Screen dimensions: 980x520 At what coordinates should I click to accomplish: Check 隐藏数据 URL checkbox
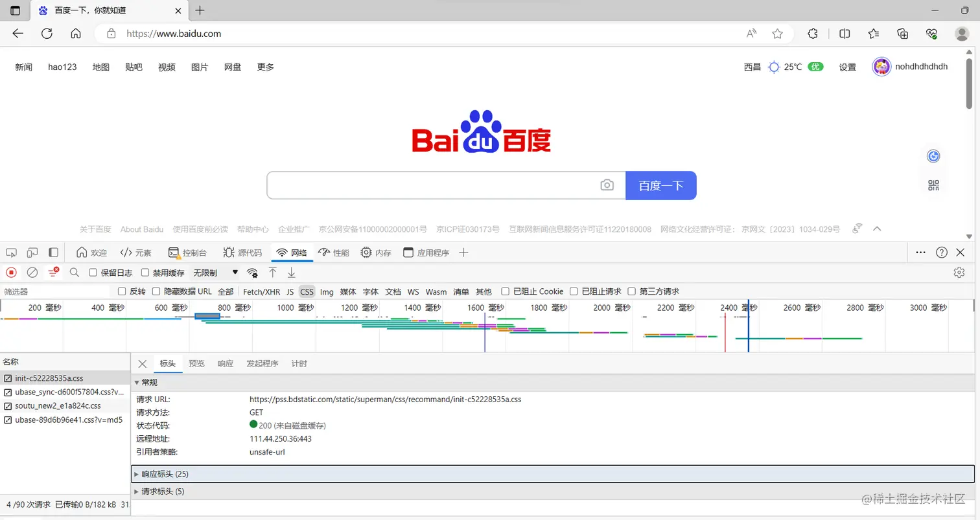tap(156, 291)
